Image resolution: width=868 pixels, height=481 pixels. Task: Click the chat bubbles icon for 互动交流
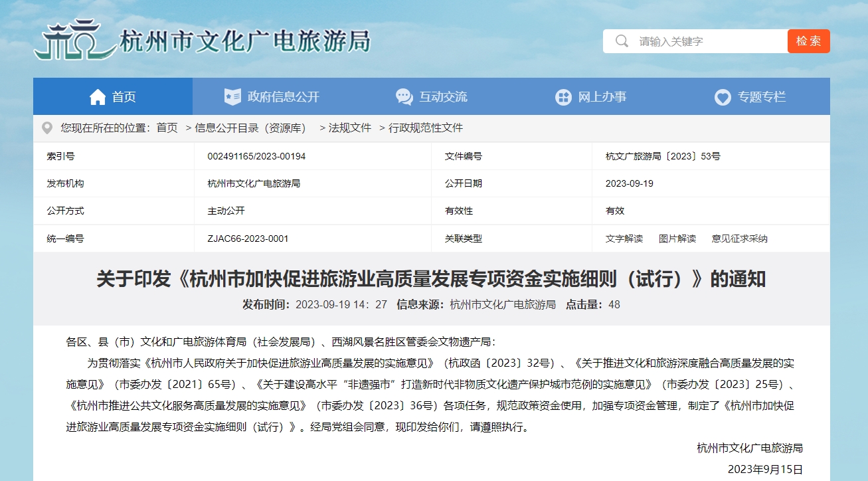point(404,97)
